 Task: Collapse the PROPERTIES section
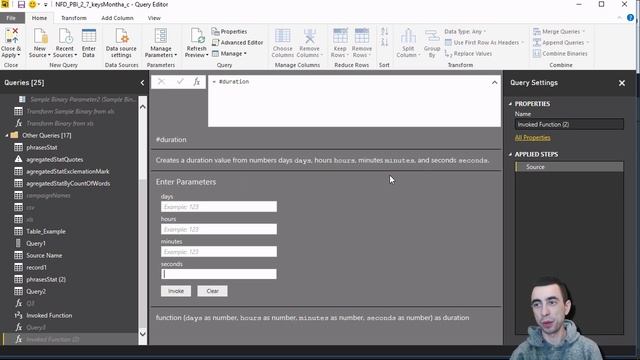[510, 104]
